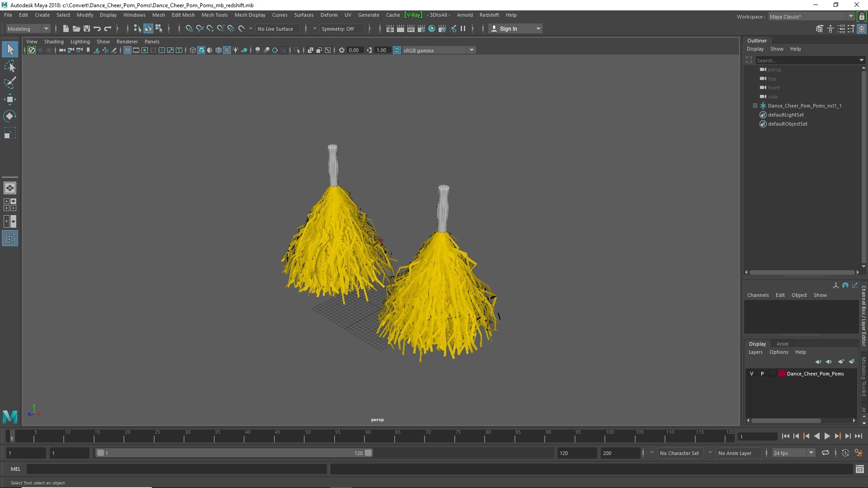Image resolution: width=868 pixels, height=488 pixels.
Task: Click No Character Set button
Action: tap(679, 453)
